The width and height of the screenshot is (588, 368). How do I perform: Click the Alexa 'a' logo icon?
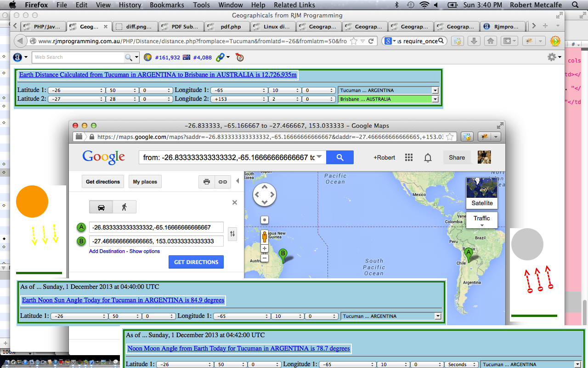pos(17,57)
